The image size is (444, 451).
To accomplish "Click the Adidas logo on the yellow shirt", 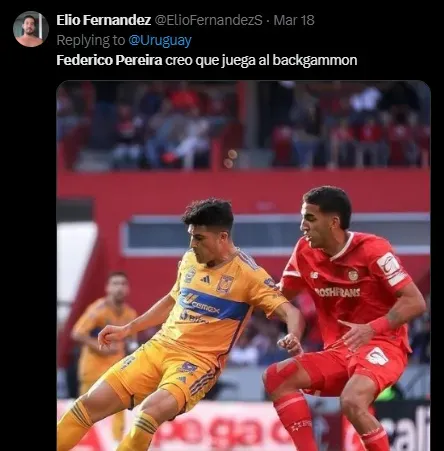I will click(205, 279).
